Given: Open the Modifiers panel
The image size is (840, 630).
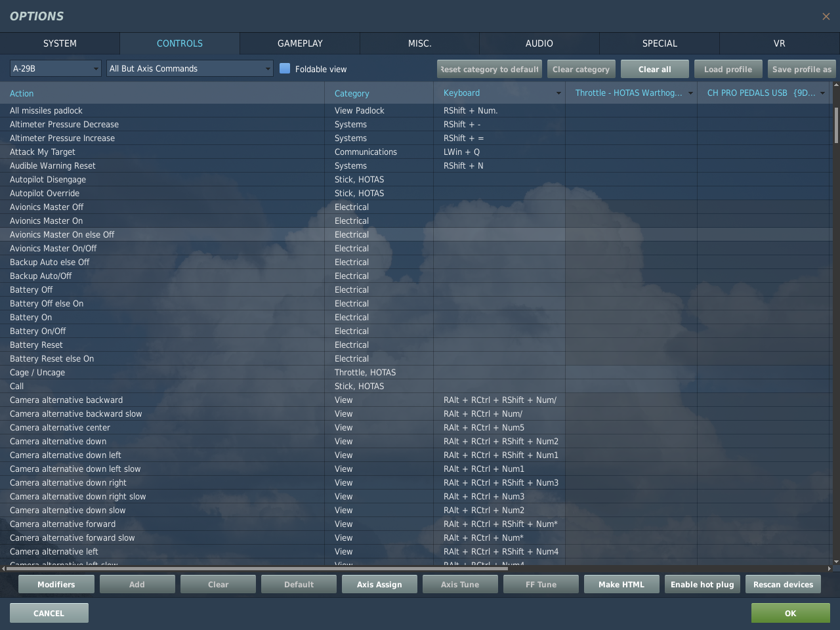Looking at the screenshot, I should coord(56,584).
